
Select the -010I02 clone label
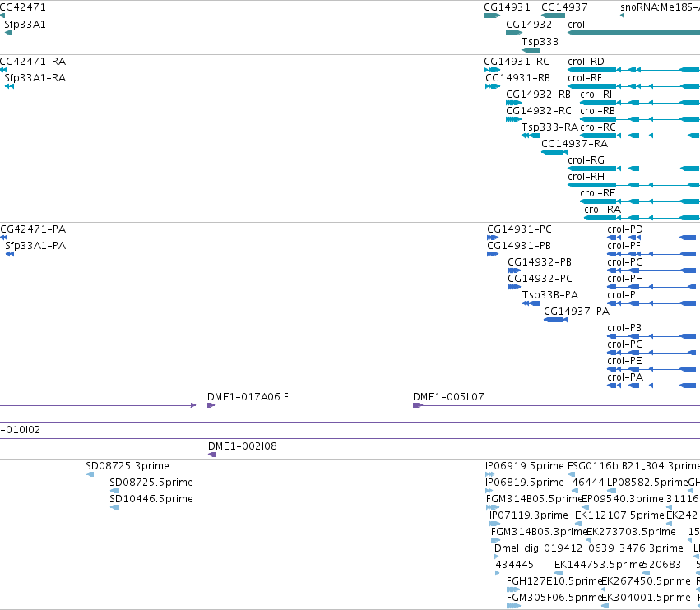(x=20, y=430)
